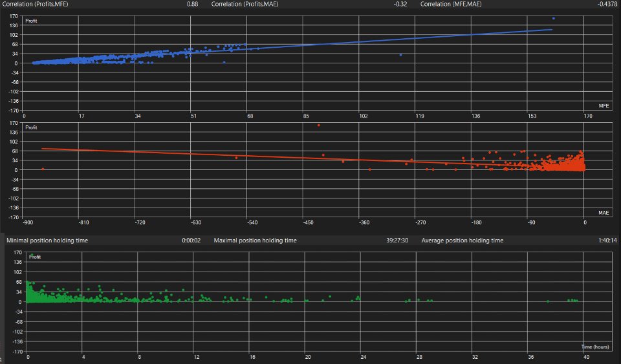Click the 153 tick on the MFE axis
The image size is (621, 364).
[x=532, y=116]
